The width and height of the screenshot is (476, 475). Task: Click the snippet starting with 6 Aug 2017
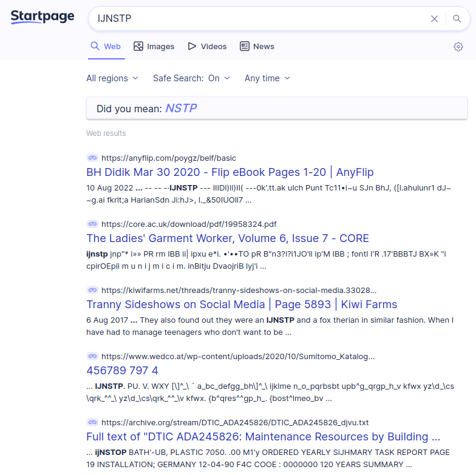(x=270, y=326)
